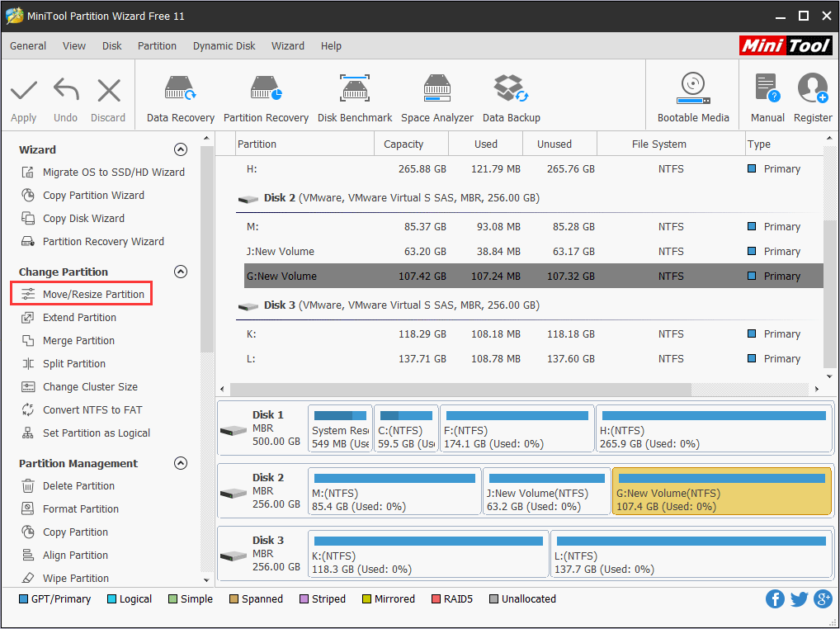Start Copy Disk Wizard
This screenshot has height=629, width=840.
click(x=73, y=218)
